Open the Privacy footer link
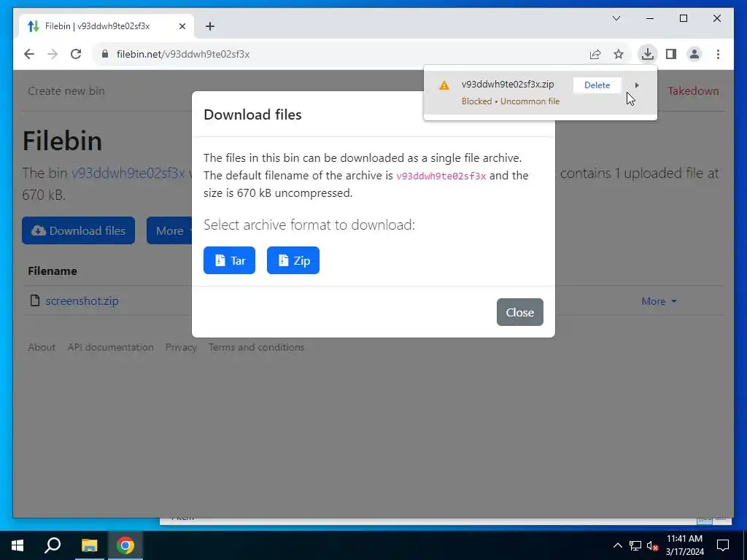This screenshot has height=560, width=747. (x=181, y=347)
